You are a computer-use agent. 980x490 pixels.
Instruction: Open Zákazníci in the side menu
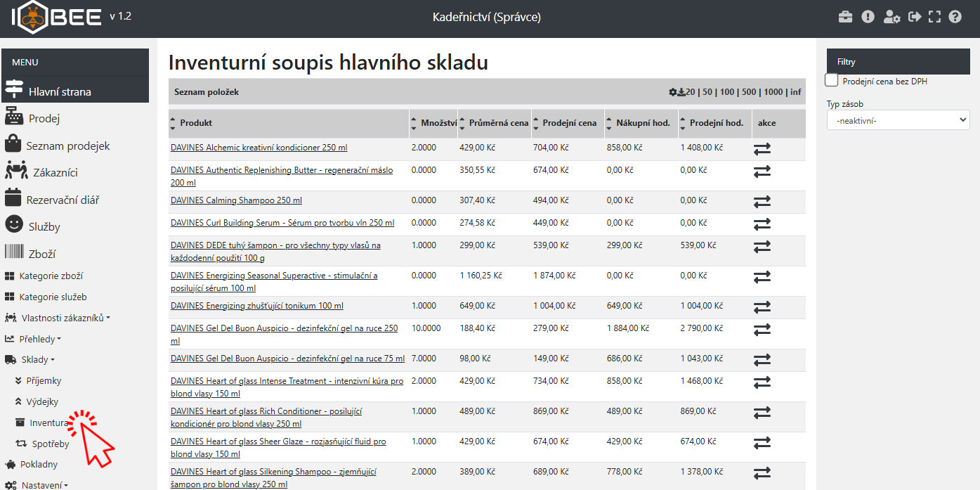55,172
